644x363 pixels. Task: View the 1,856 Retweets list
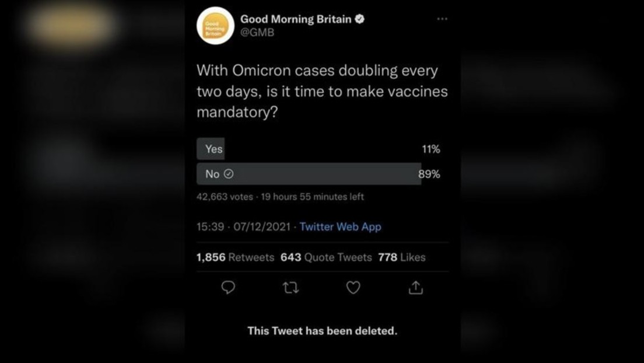point(235,257)
